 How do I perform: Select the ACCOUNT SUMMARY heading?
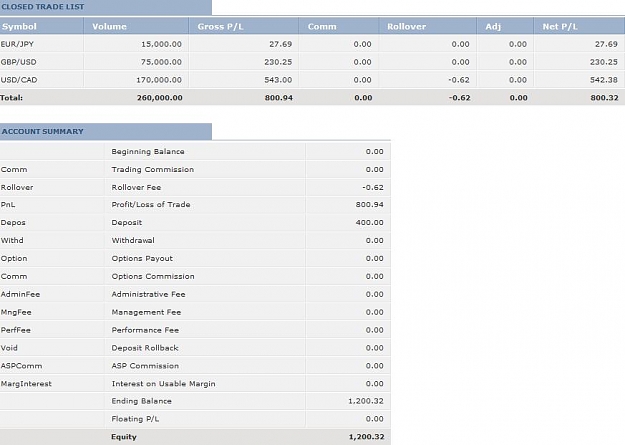pyautogui.click(x=42, y=132)
